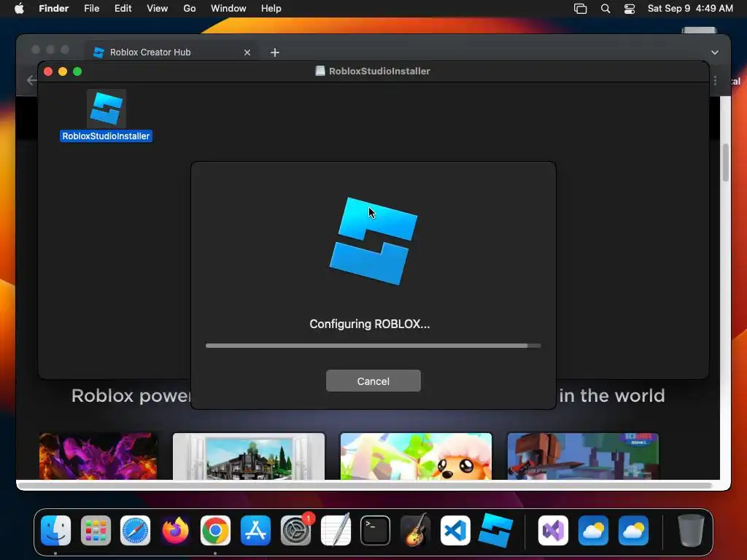Open Control Center in menu bar
This screenshot has height=560, width=747.
tap(630, 9)
